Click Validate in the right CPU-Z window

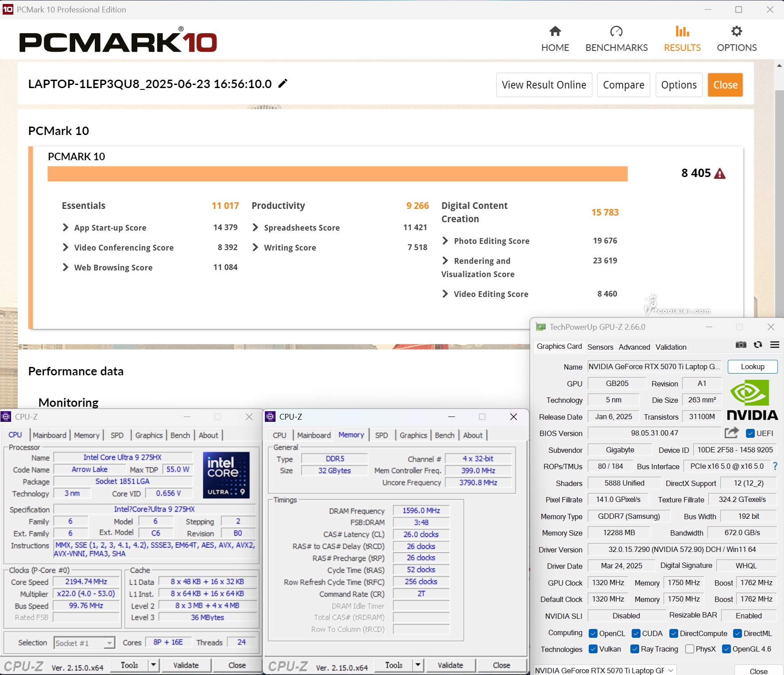(450, 665)
